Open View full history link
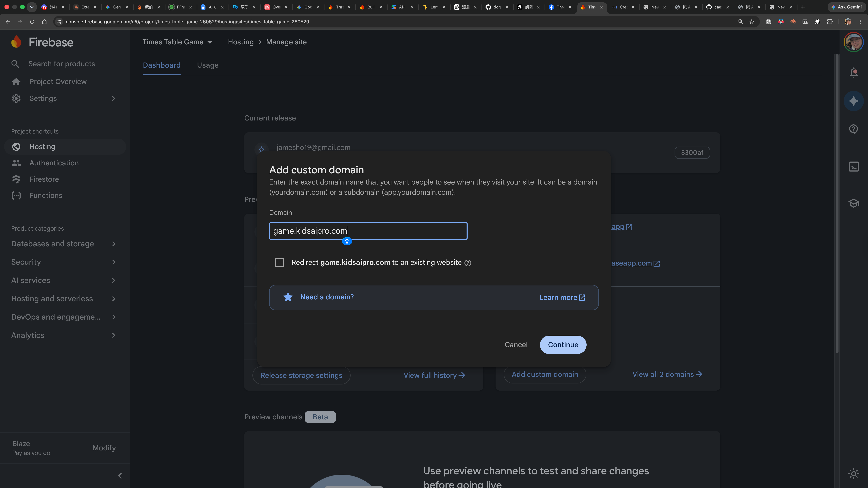 point(434,375)
